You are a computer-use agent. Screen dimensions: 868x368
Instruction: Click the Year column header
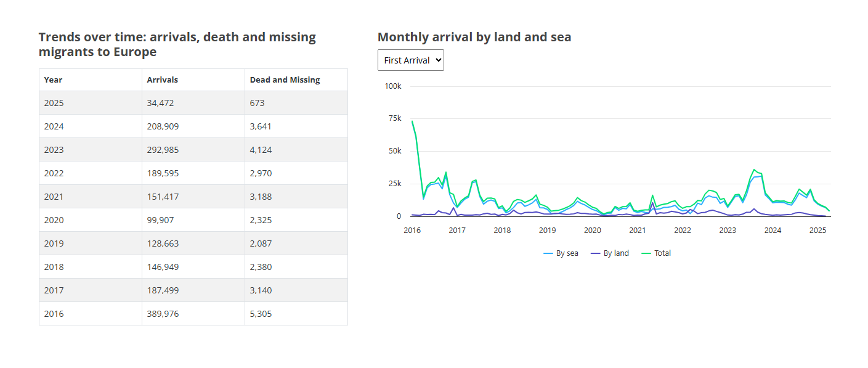(x=53, y=80)
